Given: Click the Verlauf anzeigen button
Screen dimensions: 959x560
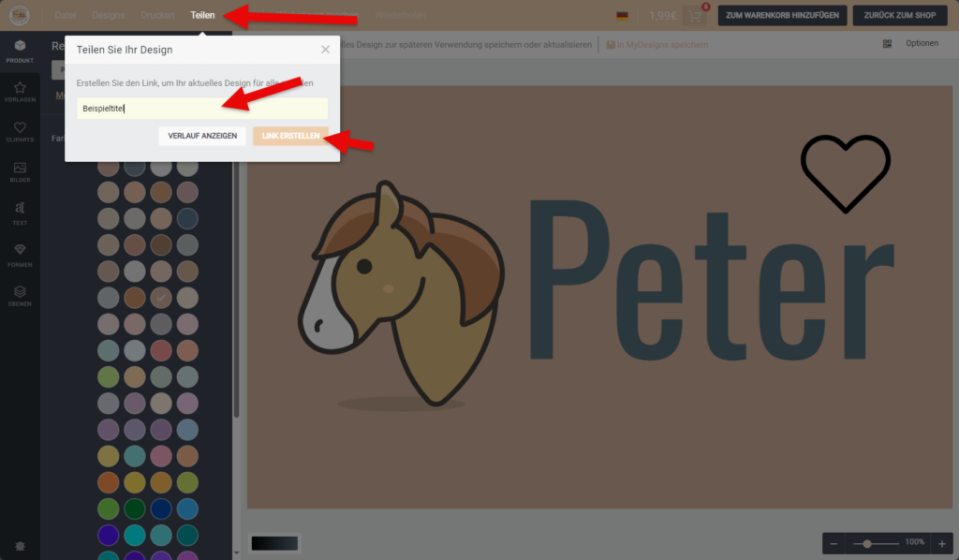Looking at the screenshot, I should (x=202, y=137).
